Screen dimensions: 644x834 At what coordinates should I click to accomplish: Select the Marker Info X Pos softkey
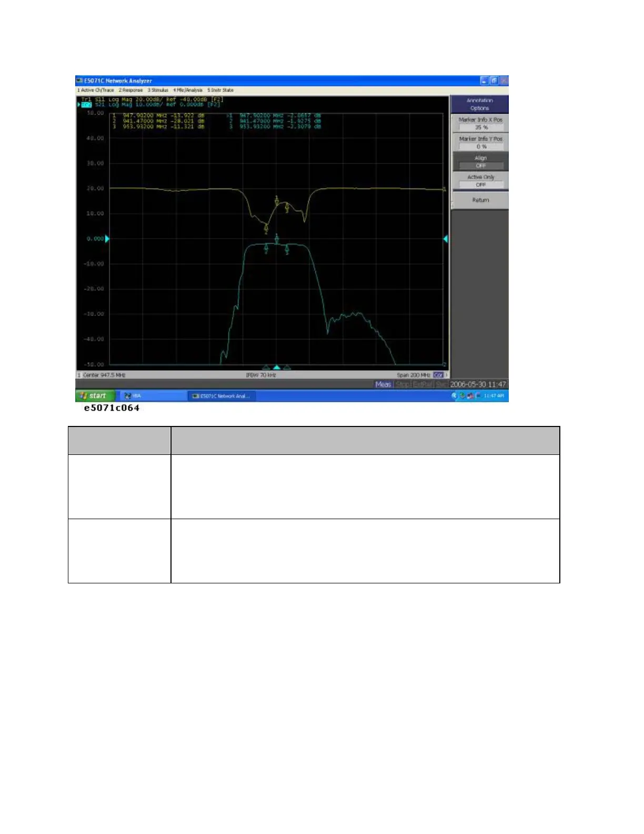480,123
